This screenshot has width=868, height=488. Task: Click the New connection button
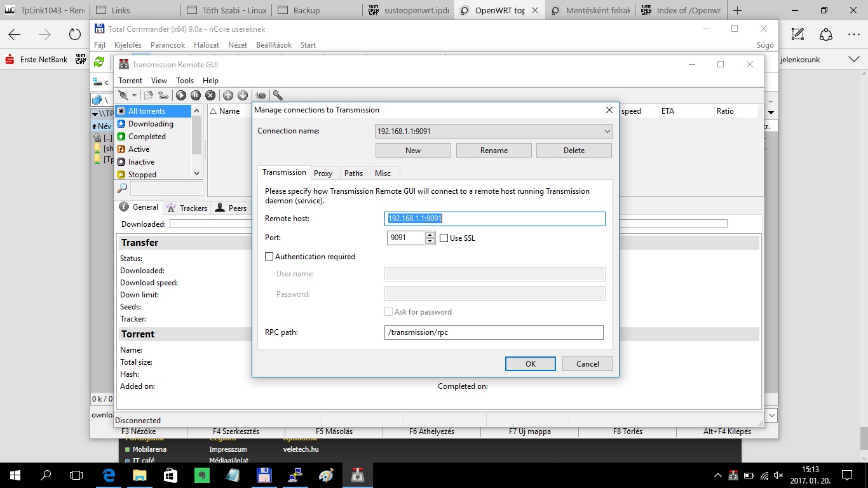pos(413,151)
